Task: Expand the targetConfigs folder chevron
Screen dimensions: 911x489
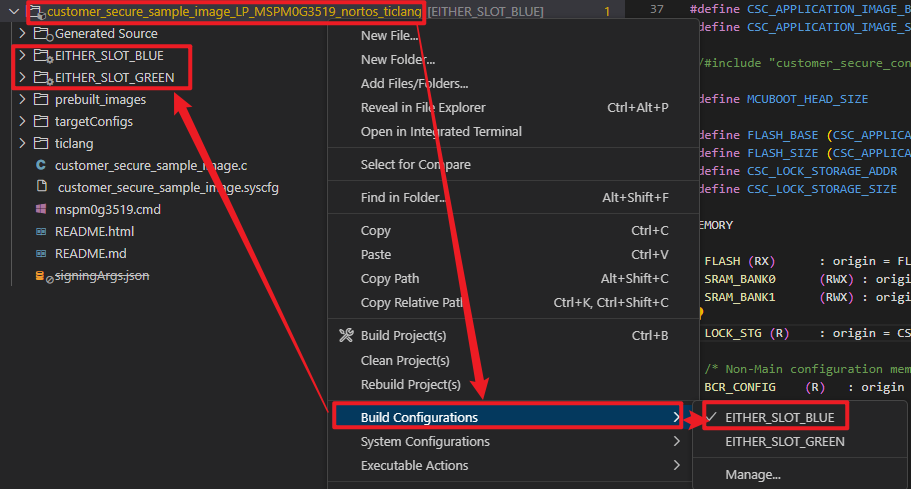Action: [x=22, y=122]
